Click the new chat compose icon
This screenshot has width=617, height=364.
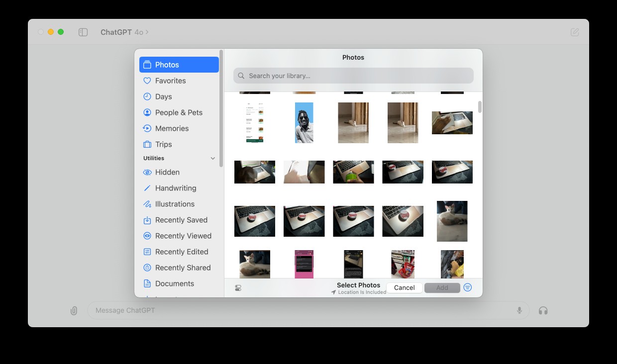tap(575, 32)
